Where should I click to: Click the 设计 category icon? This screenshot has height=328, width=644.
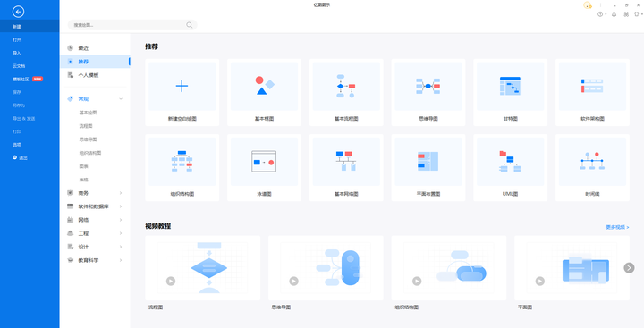71,248
